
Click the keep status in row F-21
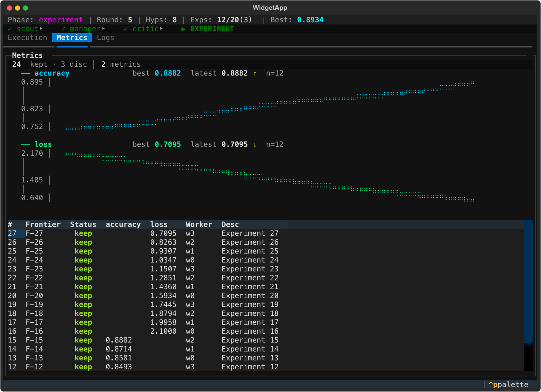83,287
